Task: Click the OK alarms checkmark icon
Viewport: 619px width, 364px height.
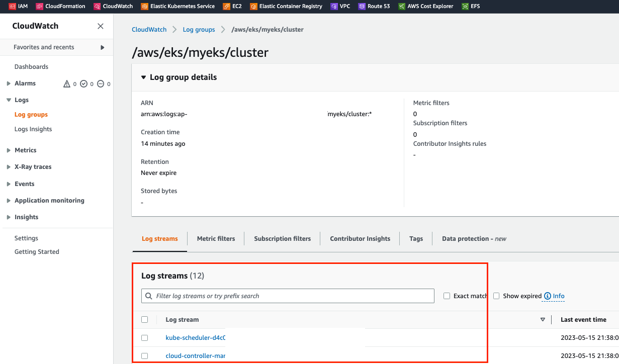Action: coord(83,84)
